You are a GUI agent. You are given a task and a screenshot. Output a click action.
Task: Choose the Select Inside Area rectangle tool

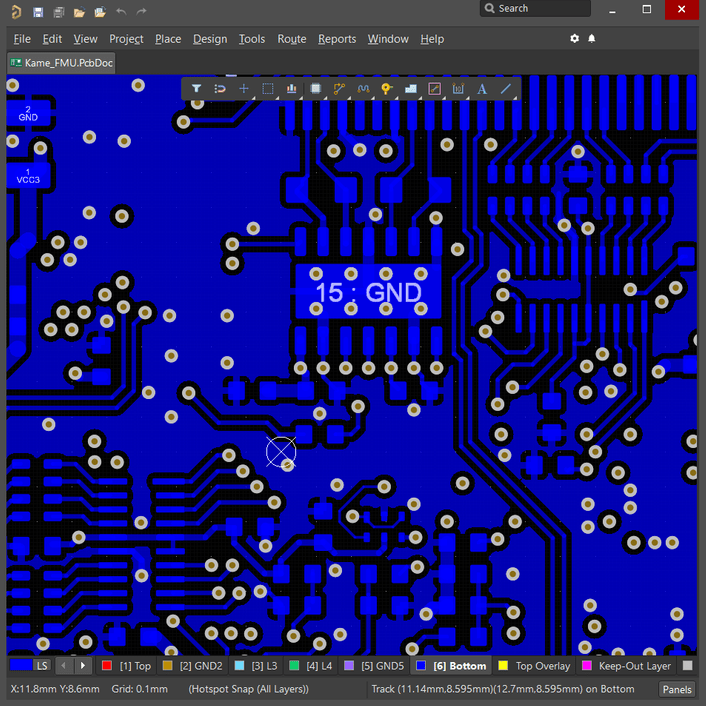point(267,89)
